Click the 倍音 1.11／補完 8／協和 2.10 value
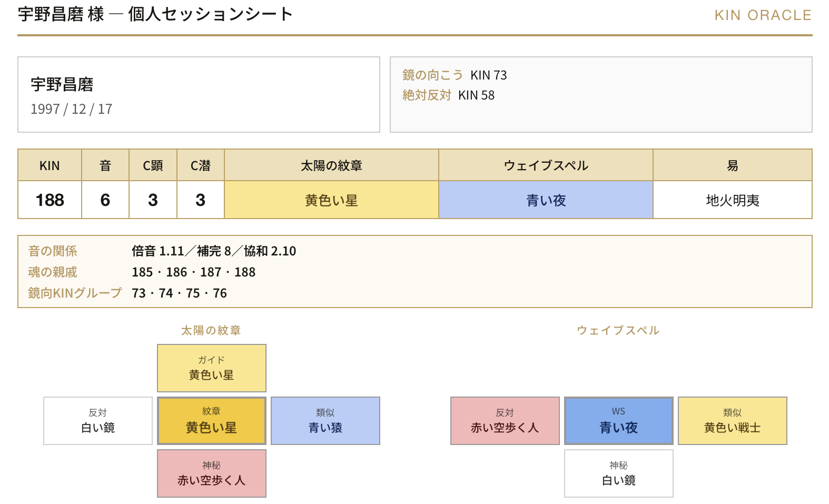Image resolution: width=829 pixels, height=504 pixels. [x=214, y=251]
